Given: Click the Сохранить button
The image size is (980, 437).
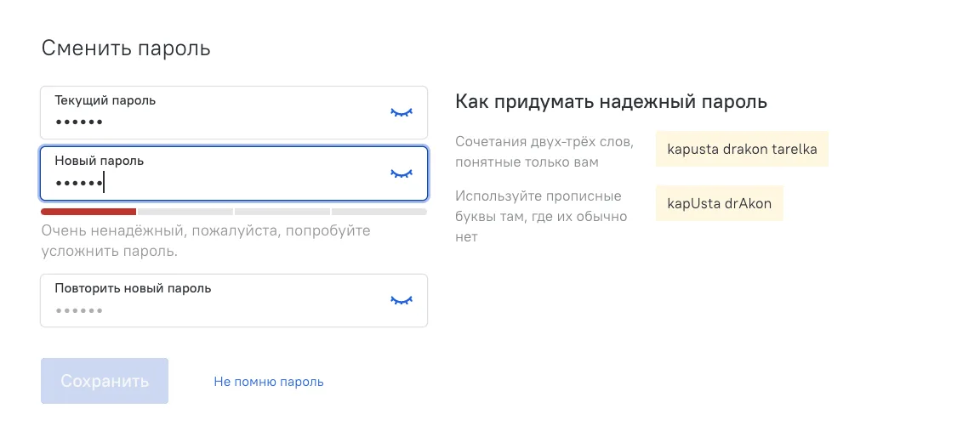Looking at the screenshot, I should point(105,381).
